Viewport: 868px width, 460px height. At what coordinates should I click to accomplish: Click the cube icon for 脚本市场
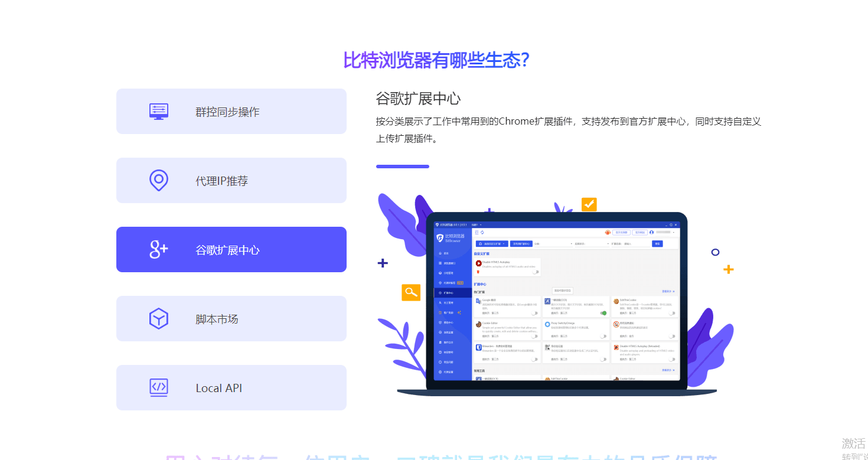pos(159,319)
